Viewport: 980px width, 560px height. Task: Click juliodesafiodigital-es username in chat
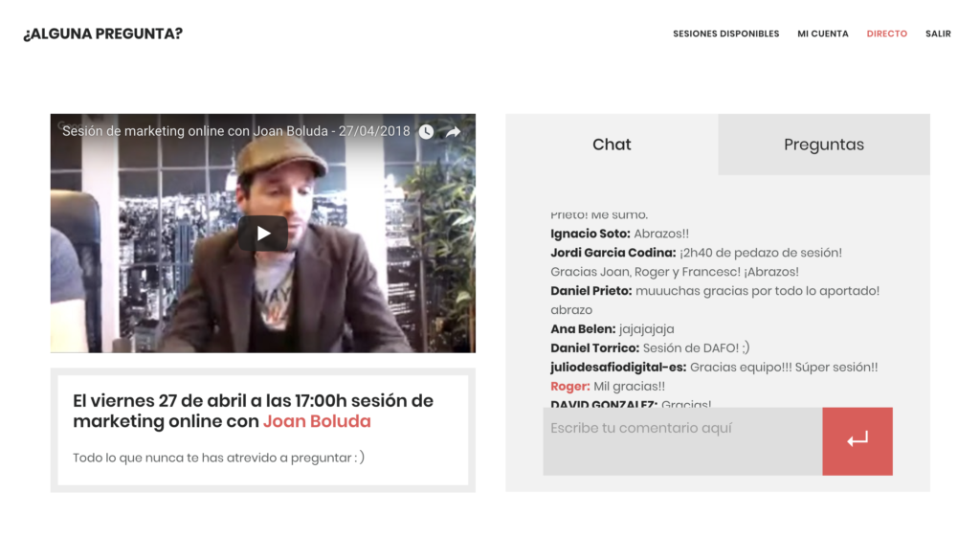(x=618, y=368)
